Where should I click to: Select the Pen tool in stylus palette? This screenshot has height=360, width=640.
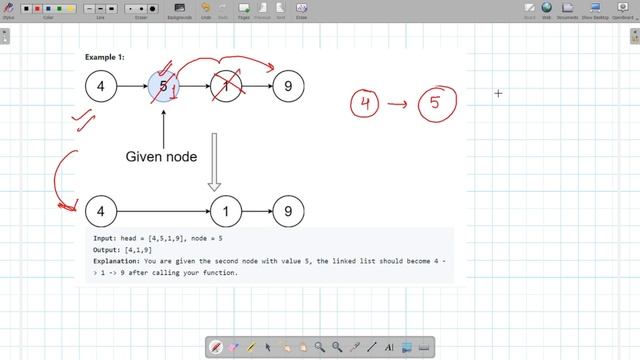(x=216, y=347)
